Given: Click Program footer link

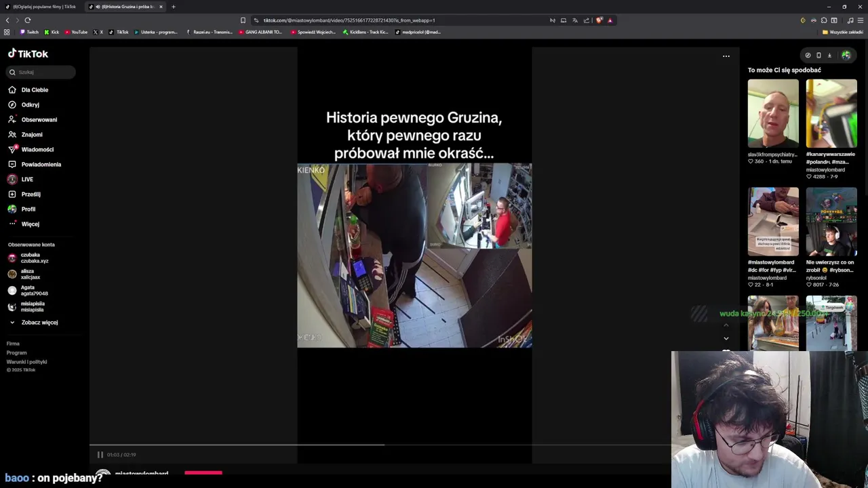Looking at the screenshot, I should point(16,352).
